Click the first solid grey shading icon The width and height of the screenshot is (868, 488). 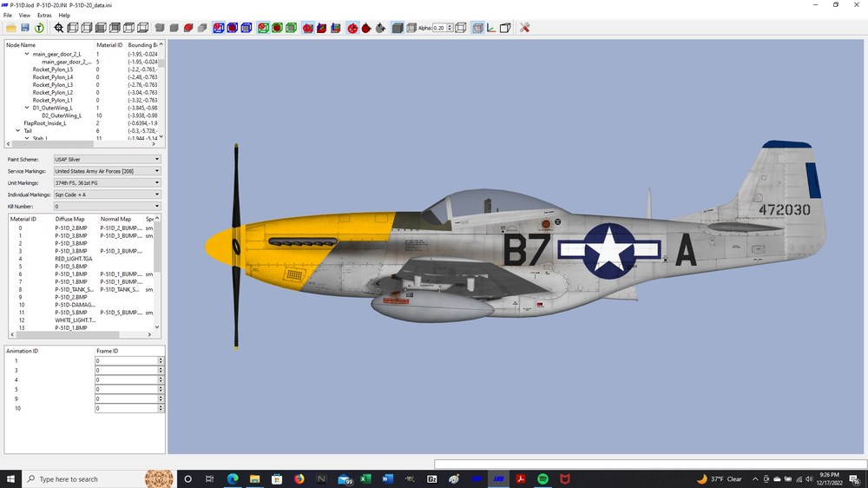pos(160,28)
